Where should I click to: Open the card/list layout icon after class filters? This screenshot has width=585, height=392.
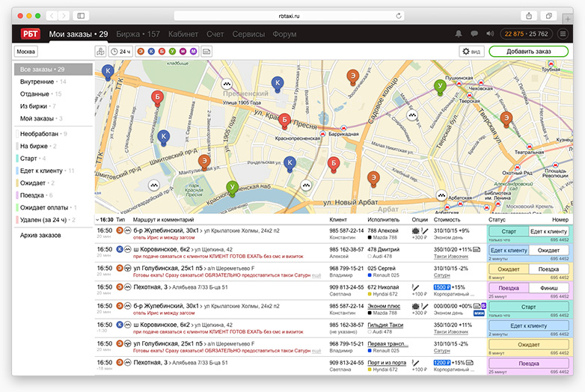[x=206, y=52]
